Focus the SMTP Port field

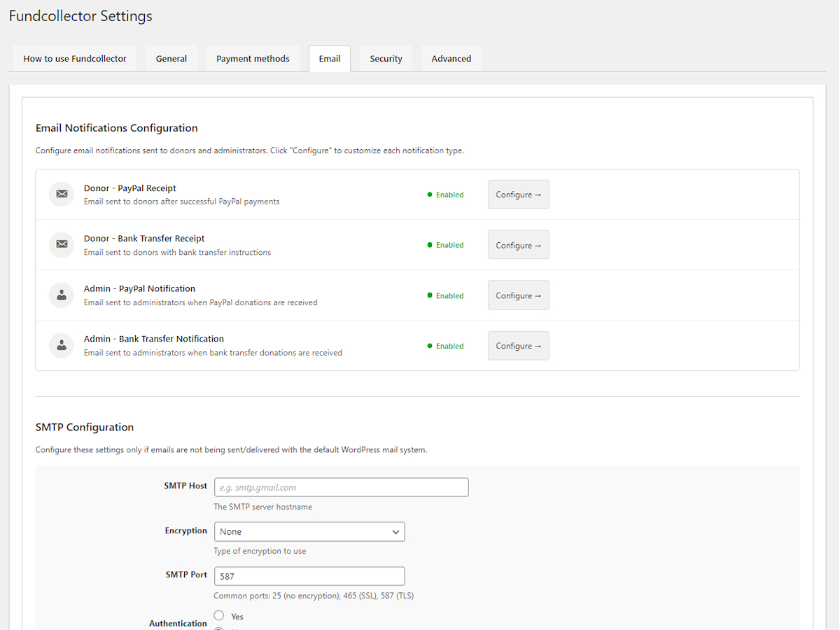pos(309,576)
